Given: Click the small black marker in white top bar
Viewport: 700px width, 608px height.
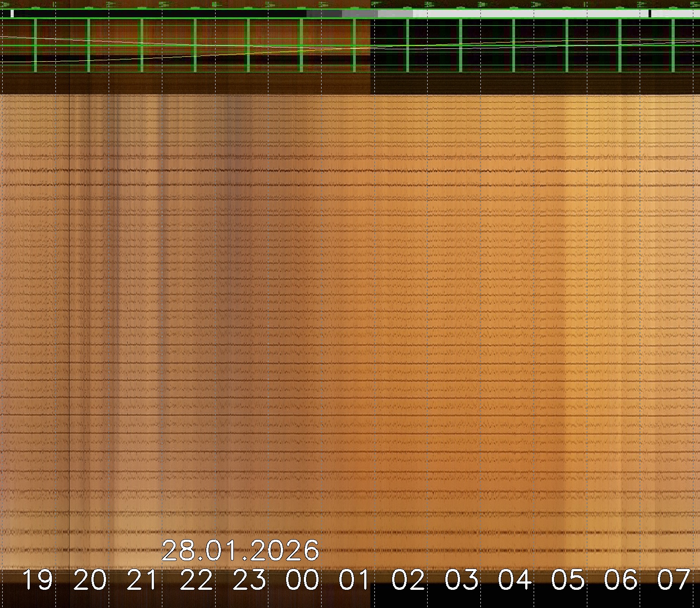Looking at the screenshot, I should 650,14.
